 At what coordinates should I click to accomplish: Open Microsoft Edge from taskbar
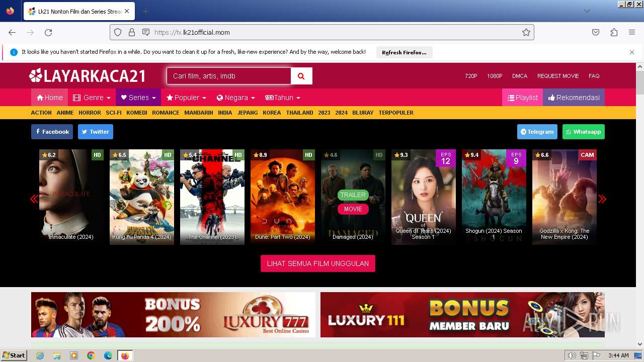pyautogui.click(x=108, y=355)
